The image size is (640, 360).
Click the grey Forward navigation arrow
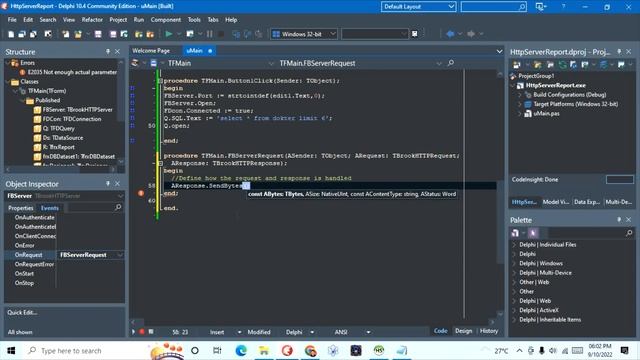point(471,34)
